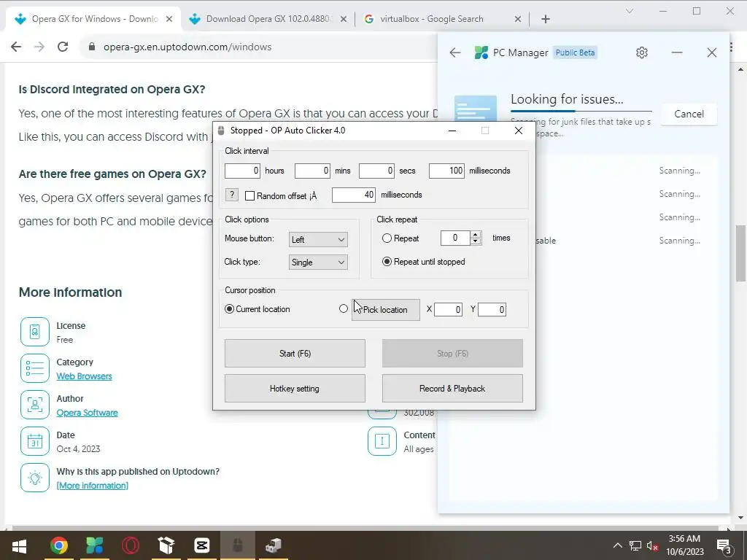Show hidden system tray icons
Viewport: 747px width, 560px height.
coord(617,545)
